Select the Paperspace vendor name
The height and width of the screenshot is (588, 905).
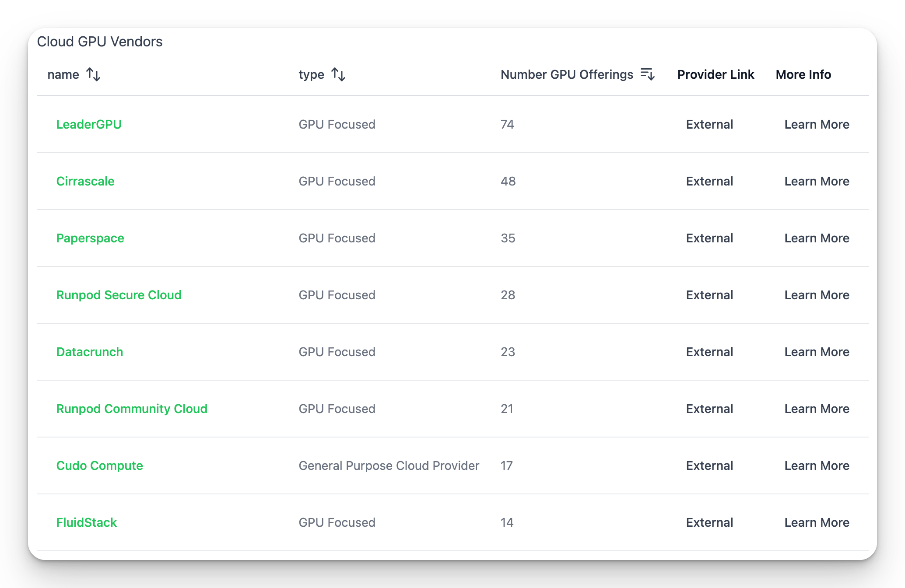coord(90,238)
